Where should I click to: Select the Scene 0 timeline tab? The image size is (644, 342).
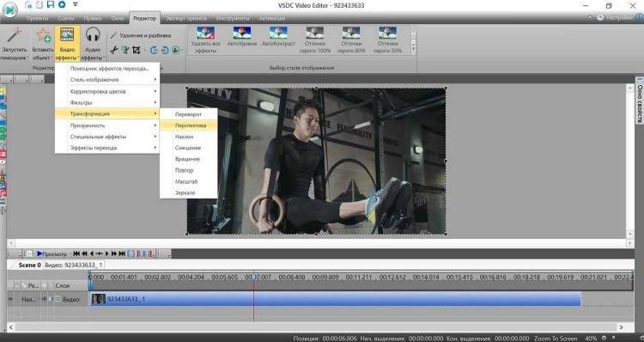(x=29, y=266)
